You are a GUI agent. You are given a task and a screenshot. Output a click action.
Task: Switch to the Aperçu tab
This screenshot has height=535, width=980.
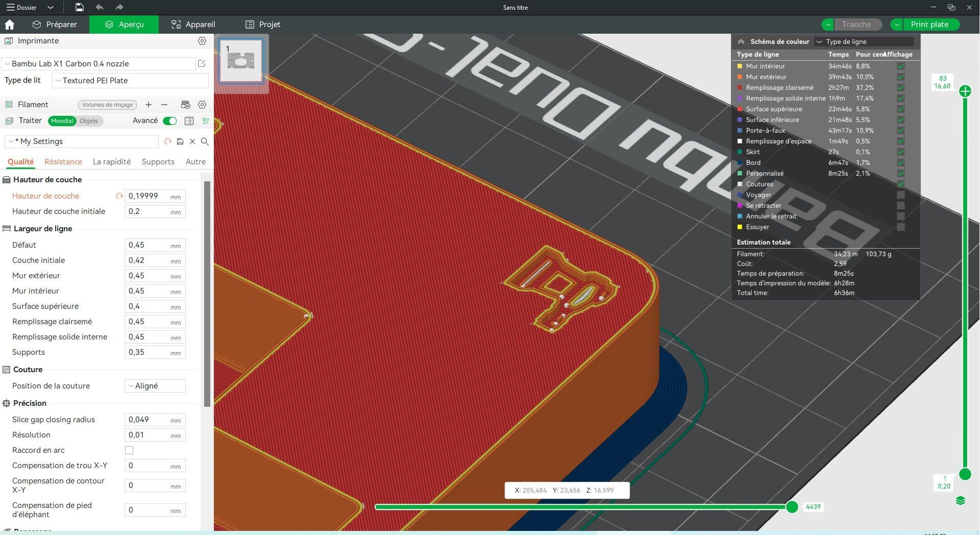124,25
